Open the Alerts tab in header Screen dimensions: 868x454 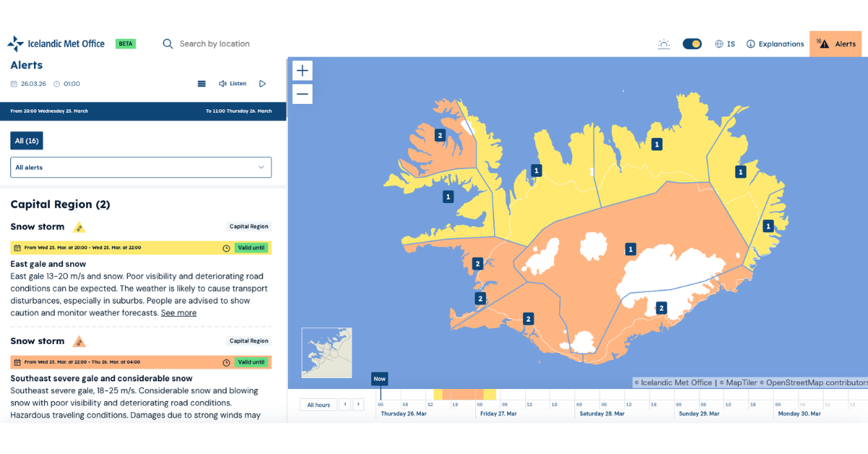[838, 44]
